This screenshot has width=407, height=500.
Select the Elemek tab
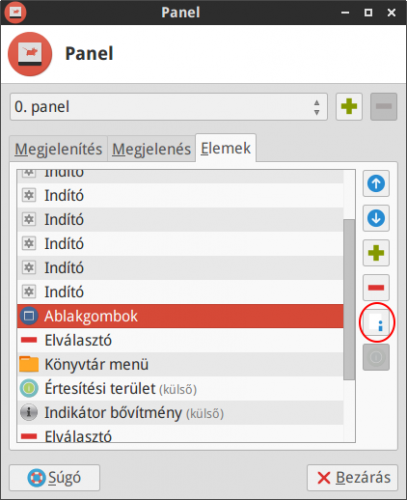pyautogui.click(x=226, y=148)
